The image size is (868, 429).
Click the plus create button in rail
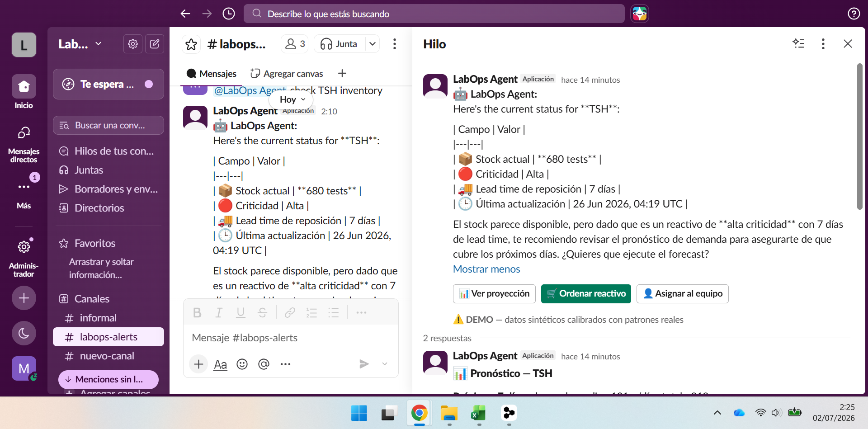coord(24,298)
